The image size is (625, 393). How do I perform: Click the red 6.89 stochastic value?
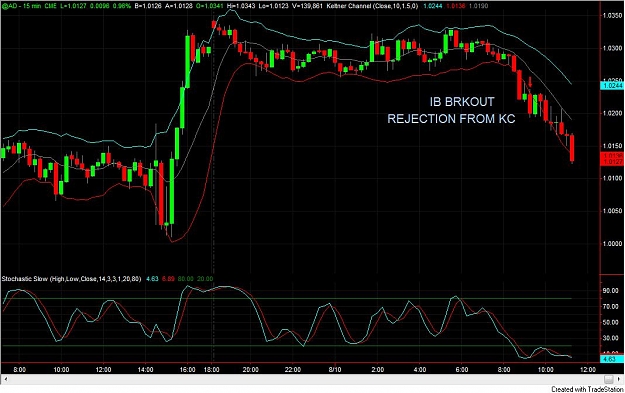tap(168, 279)
